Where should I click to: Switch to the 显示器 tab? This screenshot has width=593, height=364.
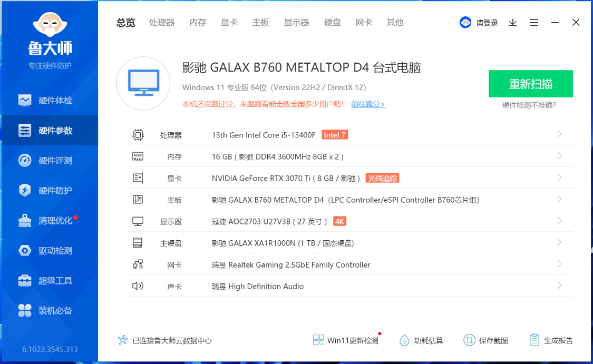pyautogui.click(x=296, y=23)
